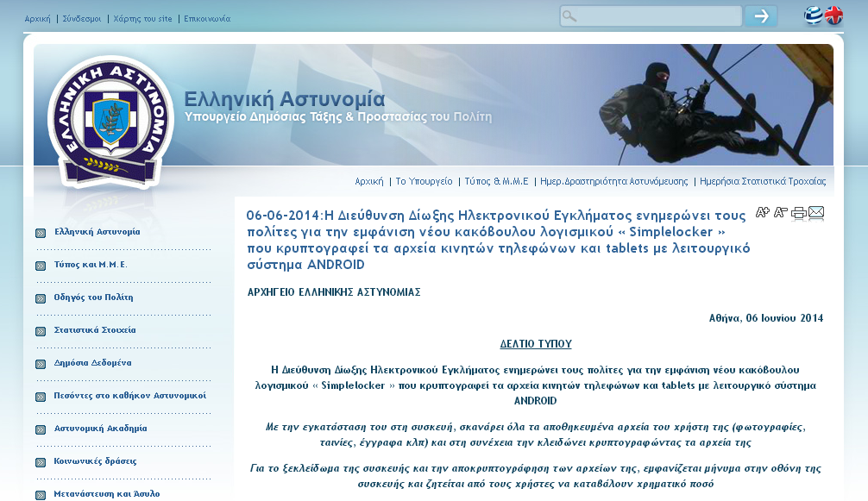868x501 pixels.
Task: Click arrow icon beside Τύπος και Μ.Μ.Ε.
Action: pos(41,266)
